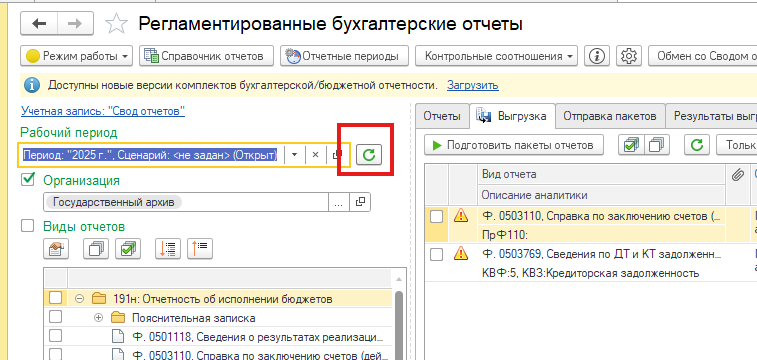The height and width of the screenshot is (360, 757).
Task: Click the Рабочий период input field
Action: click(151, 155)
